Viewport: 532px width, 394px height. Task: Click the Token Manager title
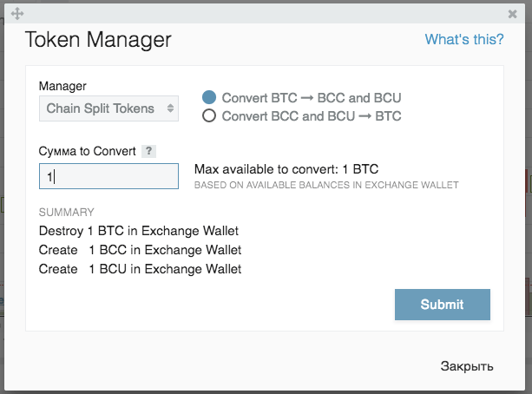coord(98,39)
